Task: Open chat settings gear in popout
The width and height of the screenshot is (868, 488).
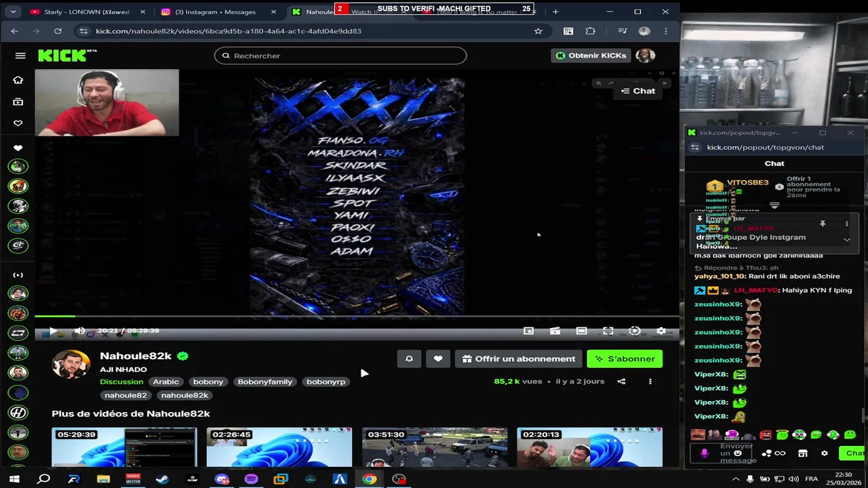Action: [x=825, y=453]
